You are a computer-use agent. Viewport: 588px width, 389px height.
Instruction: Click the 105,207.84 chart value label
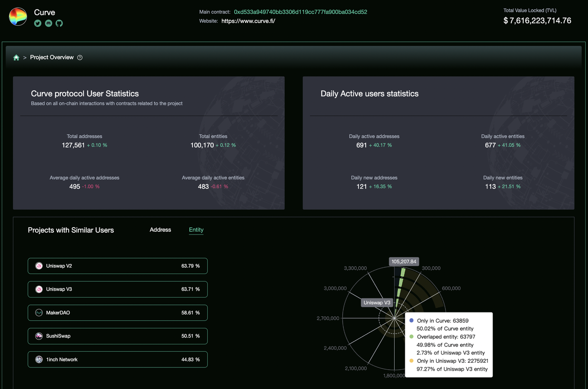tap(404, 262)
